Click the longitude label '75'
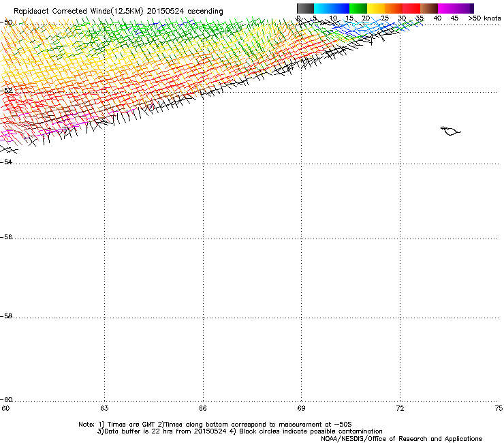The width and height of the screenshot is (504, 443). point(499,408)
